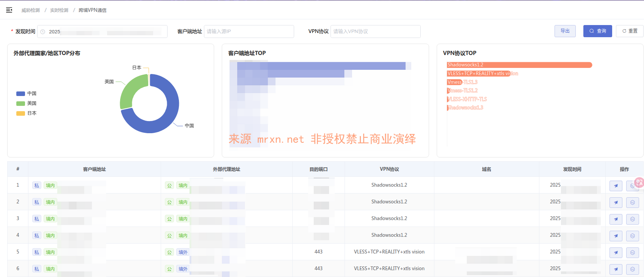This screenshot has width=644, height=277.
Task: Click the paper-plane send icon in row 4
Action: point(616,236)
